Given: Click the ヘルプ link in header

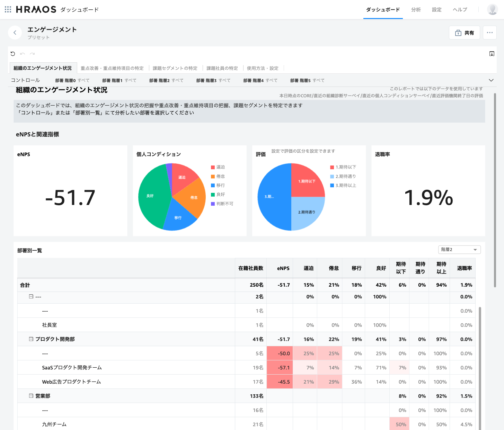Looking at the screenshot, I should coord(460,10).
